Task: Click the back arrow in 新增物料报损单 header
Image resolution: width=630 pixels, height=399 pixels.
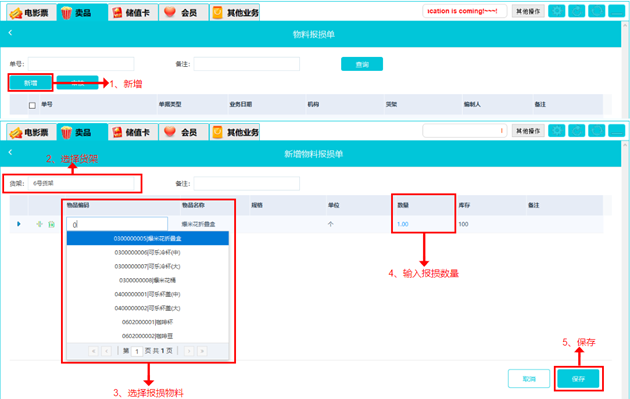Action: click(x=10, y=152)
